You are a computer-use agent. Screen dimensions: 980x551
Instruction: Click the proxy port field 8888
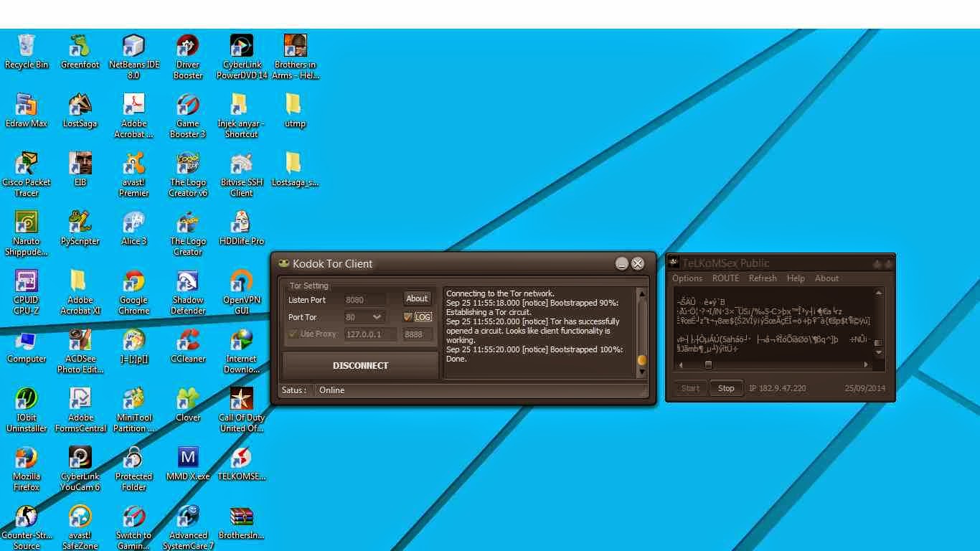(x=418, y=334)
